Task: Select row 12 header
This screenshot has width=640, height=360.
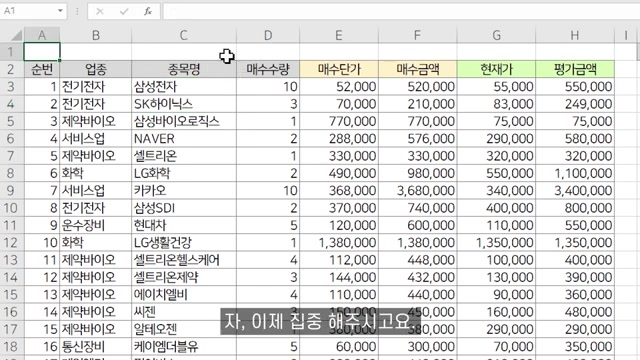Action: click(x=11, y=242)
